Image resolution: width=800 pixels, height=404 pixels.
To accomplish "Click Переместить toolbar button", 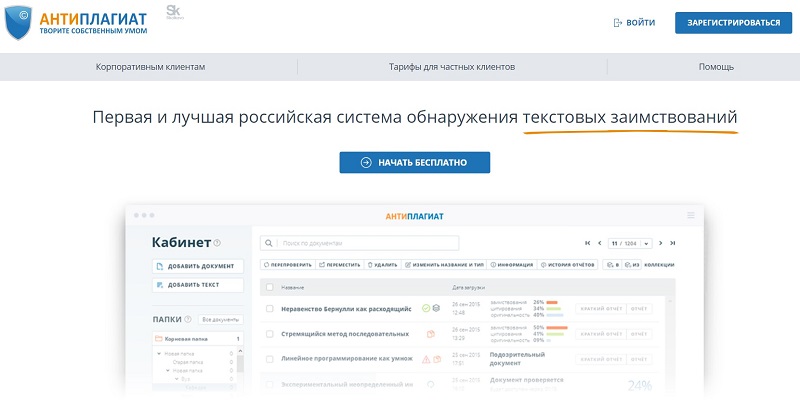I will click(x=340, y=265).
